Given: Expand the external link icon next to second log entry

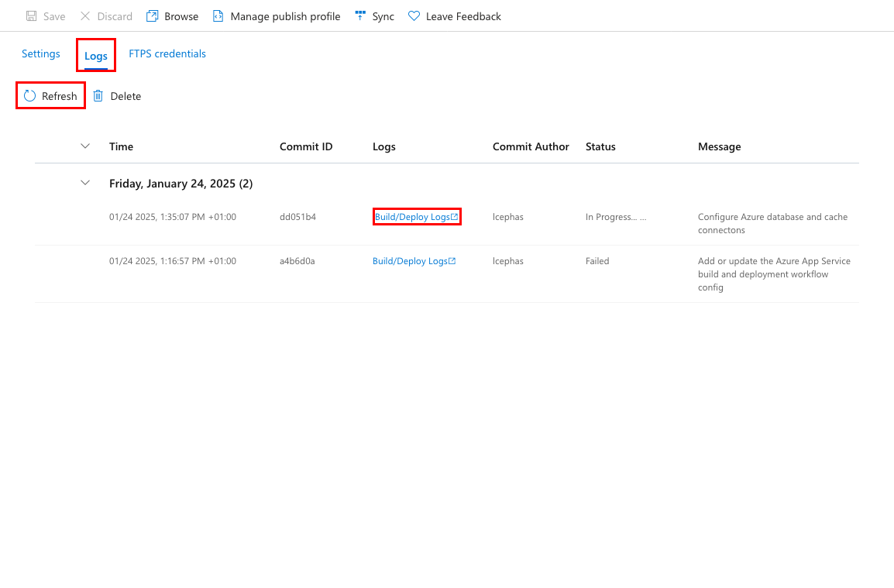Looking at the screenshot, I should point(453,261).
